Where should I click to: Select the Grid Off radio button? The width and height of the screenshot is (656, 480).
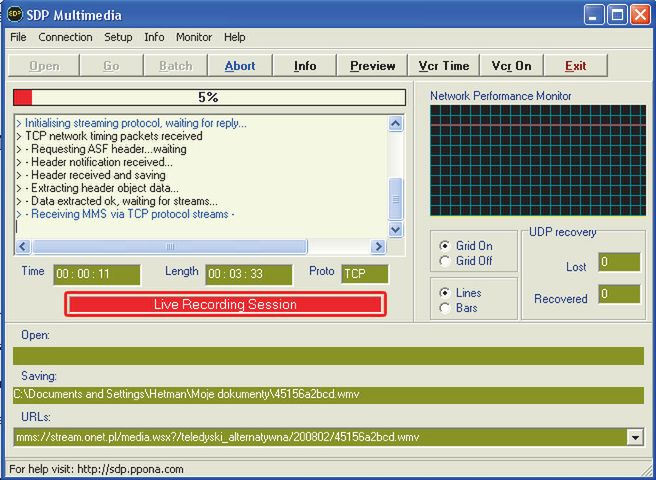(x=446, y=261)
